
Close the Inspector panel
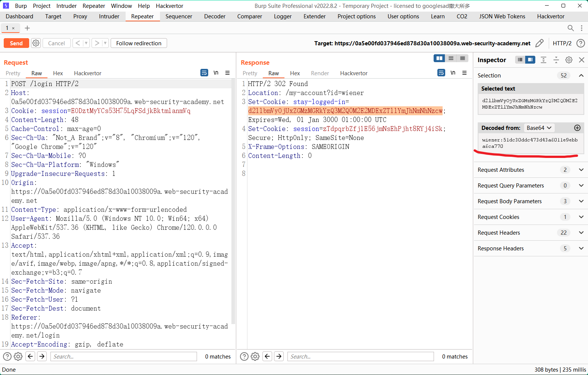582,60
